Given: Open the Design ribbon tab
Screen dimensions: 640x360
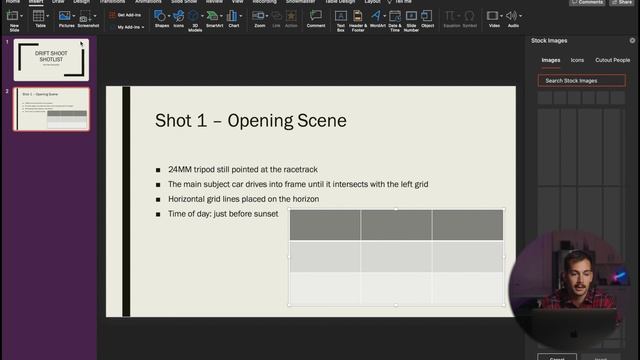Looking at the screenshot, I should 81,2.
